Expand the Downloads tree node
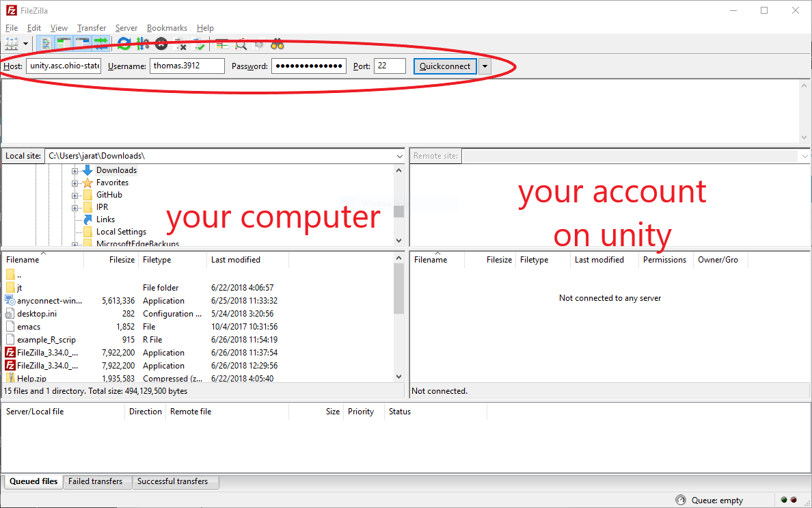 tap(75, 171)
